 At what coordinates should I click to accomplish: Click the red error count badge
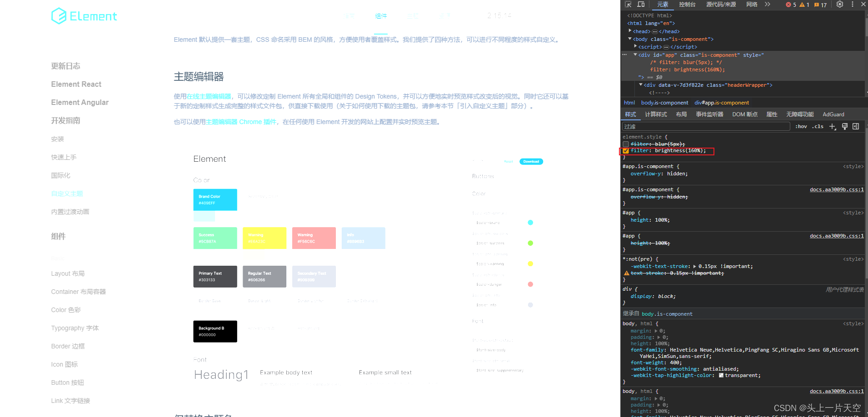[790, 5]
